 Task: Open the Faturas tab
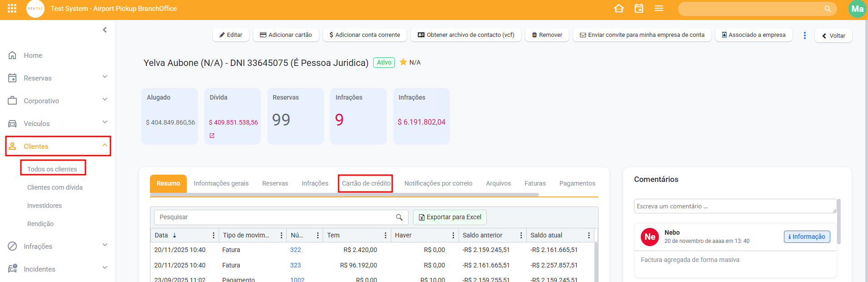click(x=535, y=183)
